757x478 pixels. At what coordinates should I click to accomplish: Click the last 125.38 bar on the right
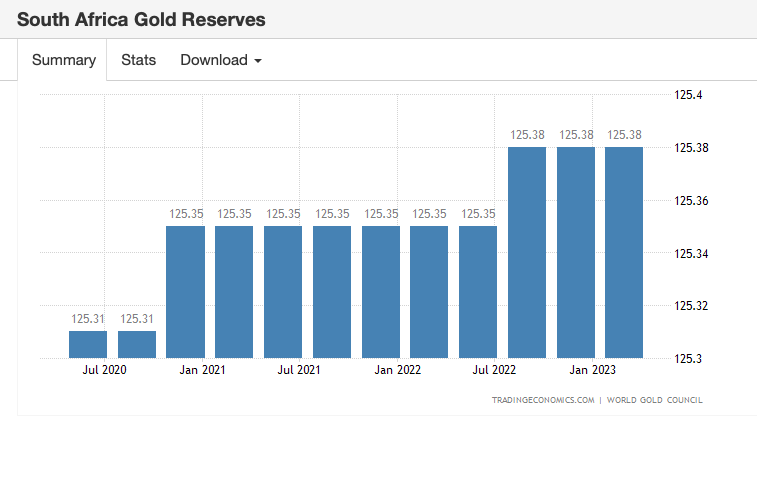click(x=624, y=252)
